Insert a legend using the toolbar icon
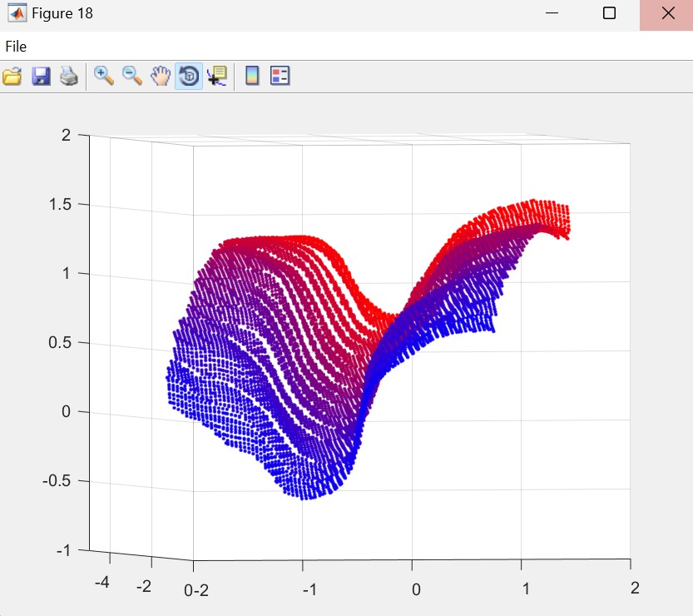 280,77
